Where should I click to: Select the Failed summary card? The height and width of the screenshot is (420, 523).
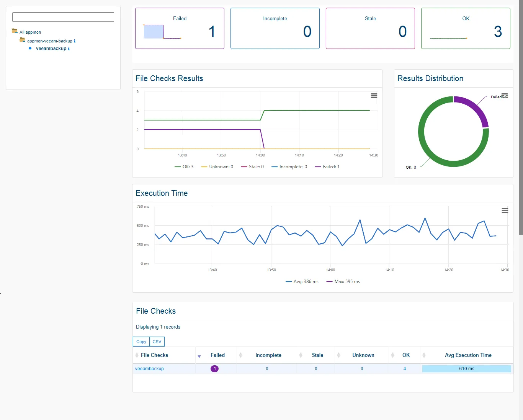click(180, 28)
